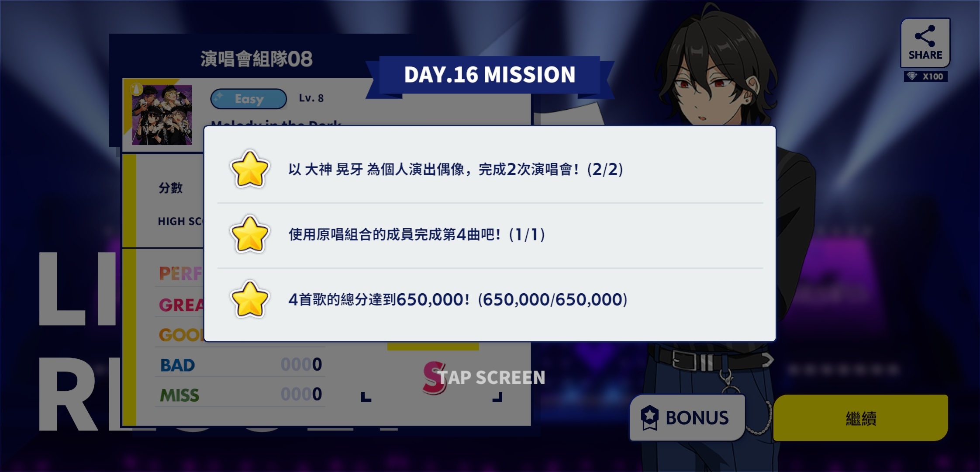The image size is (980, 472).
Task: Click the star beside the 大神 晃牙 mission
Action: pyautogui.click(x=249, y=169)
